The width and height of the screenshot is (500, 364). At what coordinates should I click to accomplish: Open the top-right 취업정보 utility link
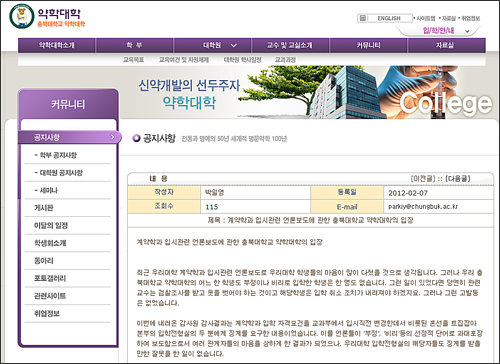[470, 18]
